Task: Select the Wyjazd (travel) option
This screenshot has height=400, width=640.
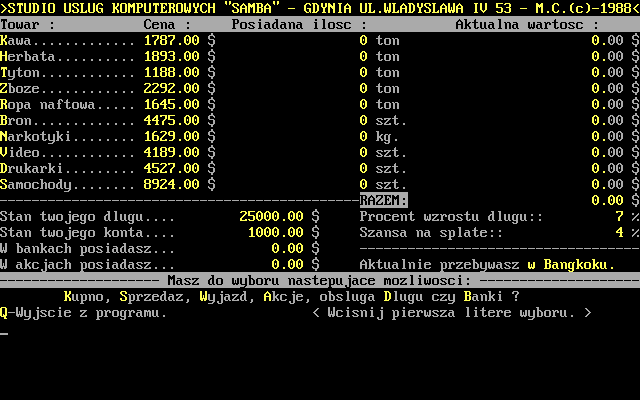Action: pos(227,297)
